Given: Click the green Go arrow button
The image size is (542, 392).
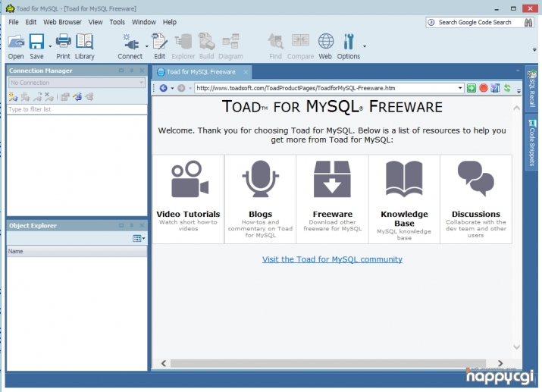Looking at the screenshot, I should (472, 88).
